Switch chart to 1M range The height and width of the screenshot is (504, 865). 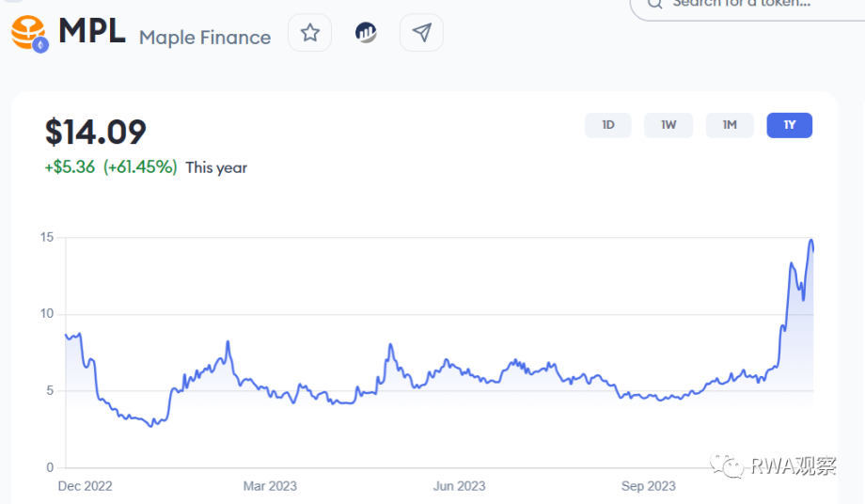[x=730, y=125]
